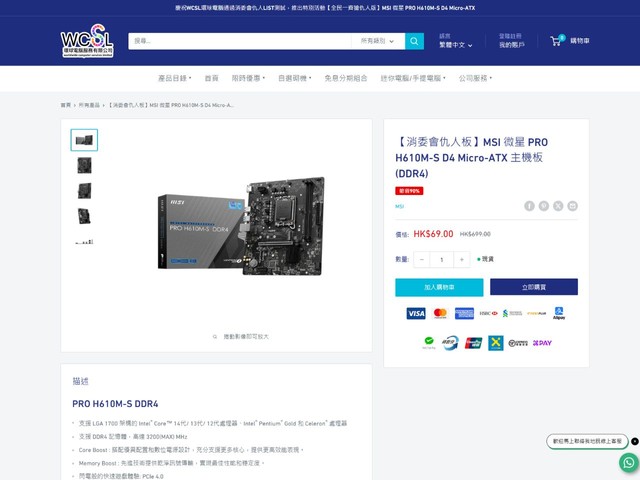This screenshot has width=640, height=480.
Task: Select fifth thumbnail showing rear ports
Action: tap(84, 242)
